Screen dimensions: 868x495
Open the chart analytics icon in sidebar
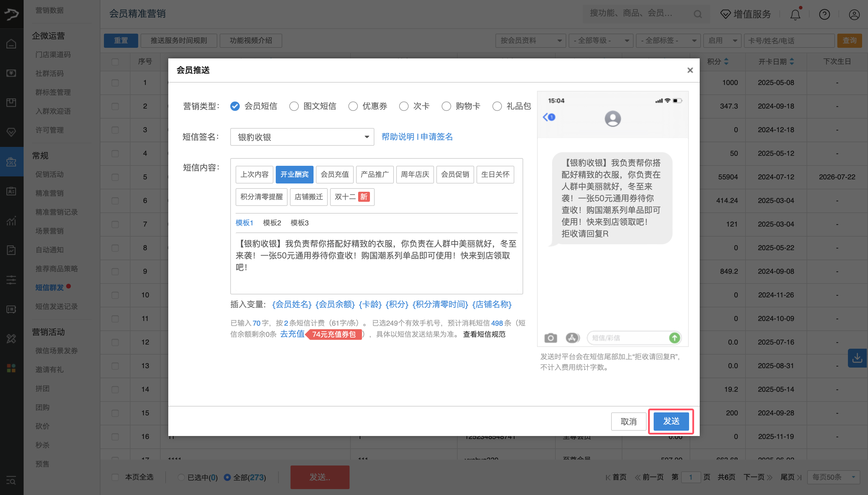(11, 221)
